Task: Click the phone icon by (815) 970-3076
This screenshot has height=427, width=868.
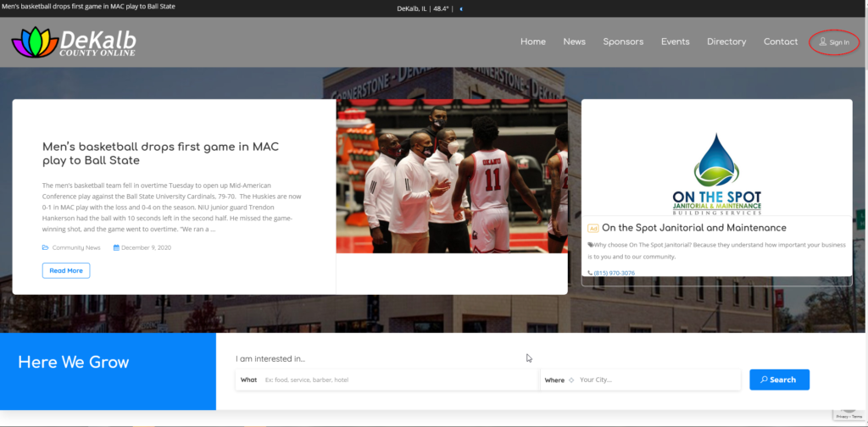Action: pos(590,273)
